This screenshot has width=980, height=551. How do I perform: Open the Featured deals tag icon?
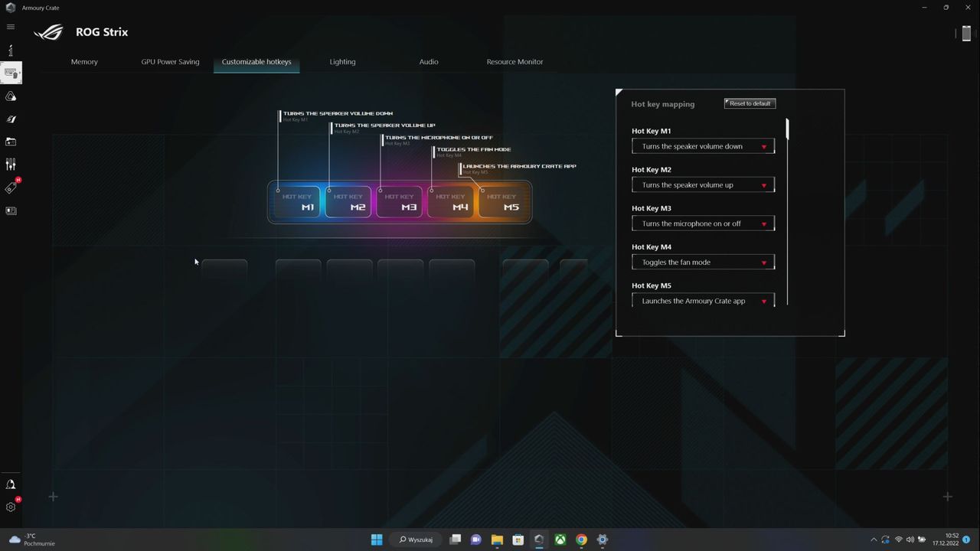(11, 187)
